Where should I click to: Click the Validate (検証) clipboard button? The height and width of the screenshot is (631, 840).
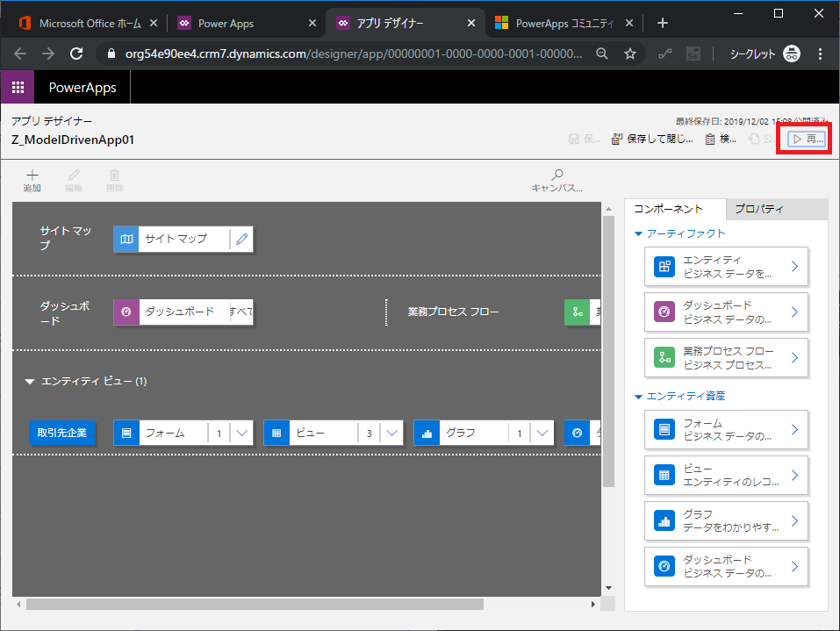pos(721,140)
